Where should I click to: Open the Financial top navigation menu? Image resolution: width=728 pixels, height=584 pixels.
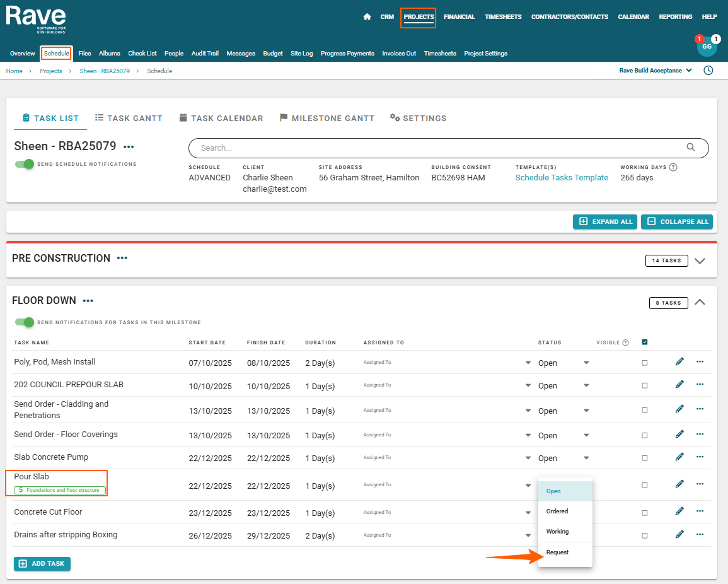pyautogui.click(x=459, y=17)
